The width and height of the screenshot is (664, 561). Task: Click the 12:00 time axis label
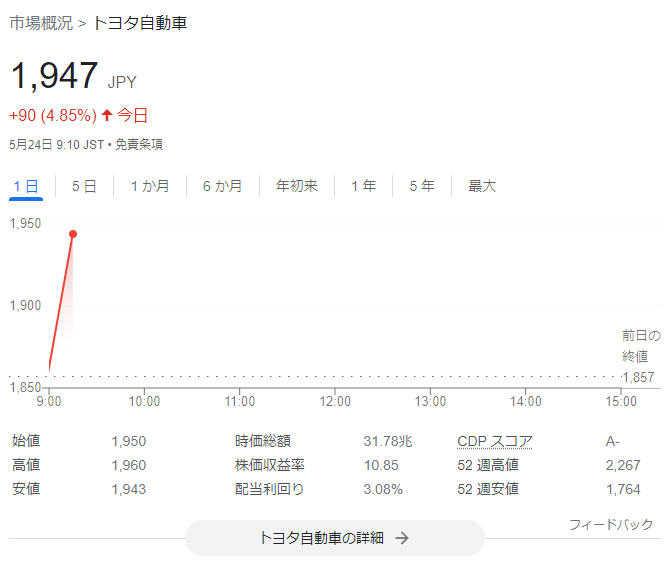click(335, 401)
